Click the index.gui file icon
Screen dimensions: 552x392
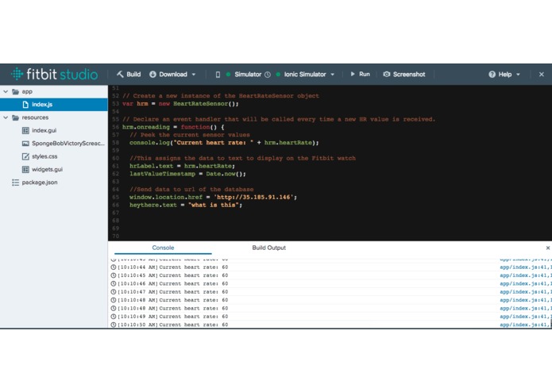click(x=25, y=130)
